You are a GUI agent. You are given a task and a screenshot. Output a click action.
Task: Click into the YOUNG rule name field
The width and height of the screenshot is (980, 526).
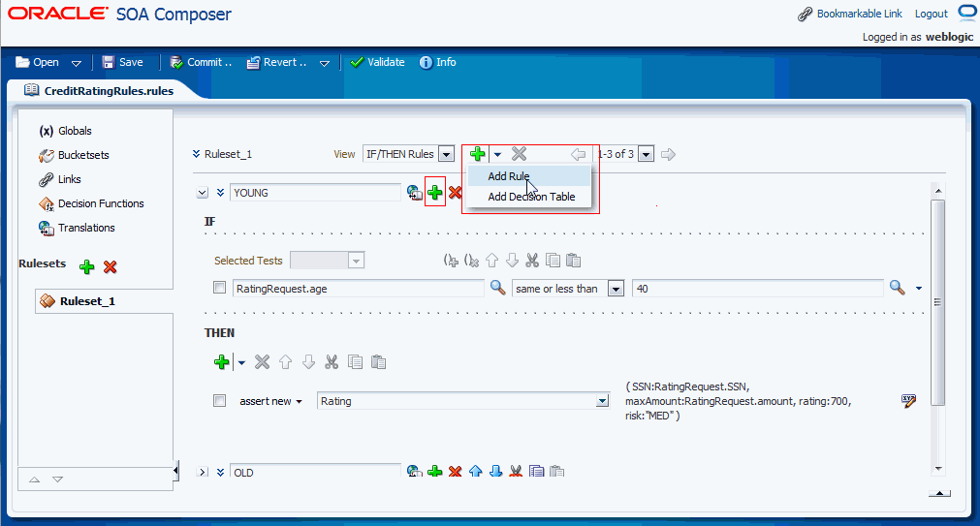(315, 193)
